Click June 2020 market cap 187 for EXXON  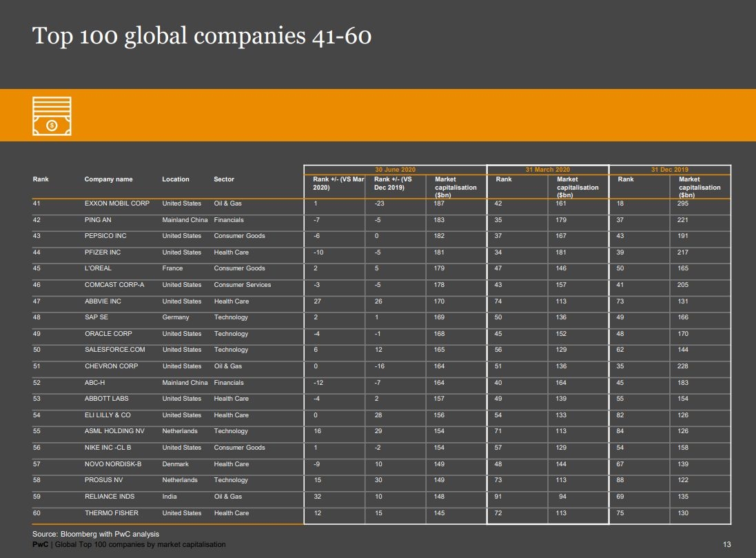click(x=439, y=203)
